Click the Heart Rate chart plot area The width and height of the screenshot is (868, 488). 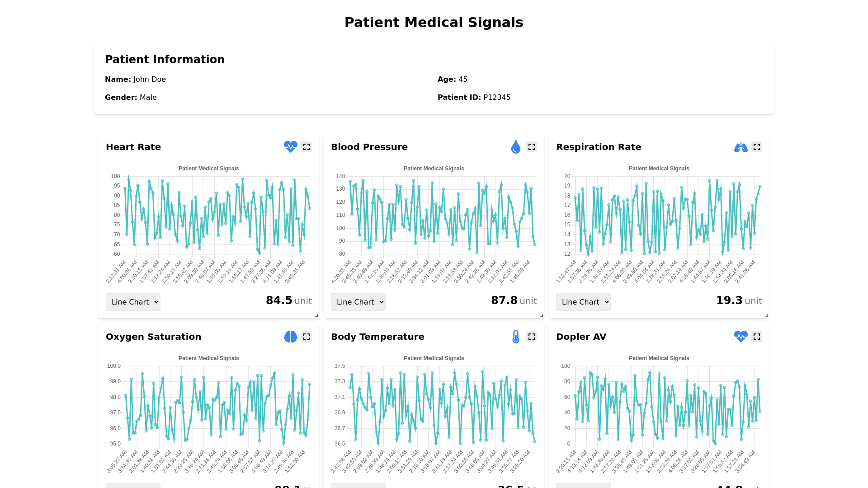[x=217, y=215]
